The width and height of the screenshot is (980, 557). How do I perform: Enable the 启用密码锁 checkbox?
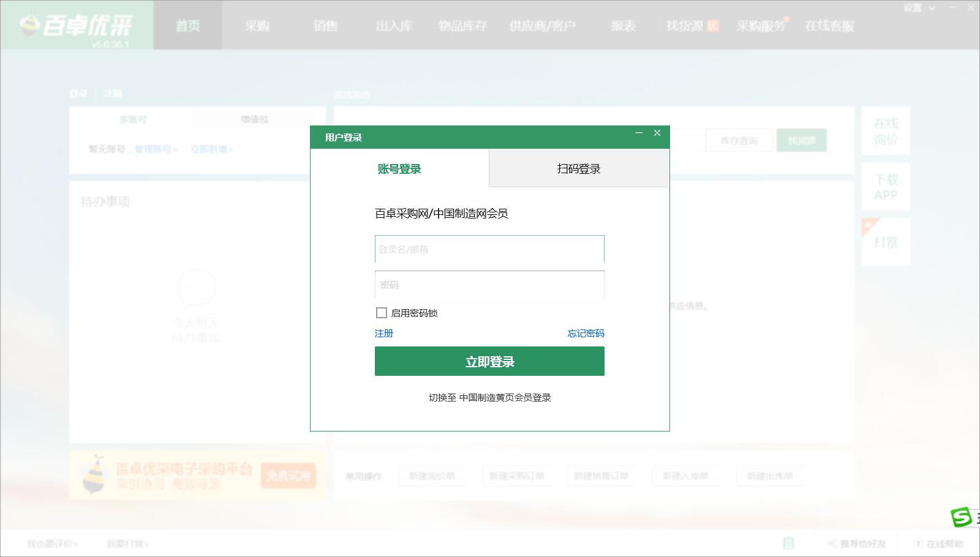[382, 313]
